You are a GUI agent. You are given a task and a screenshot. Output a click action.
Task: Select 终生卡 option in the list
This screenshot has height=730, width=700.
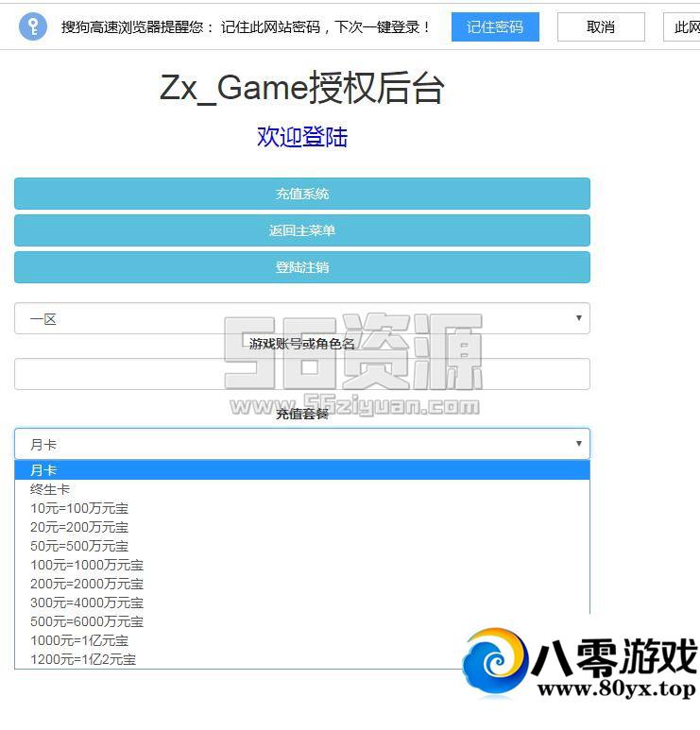pos(50,489)
